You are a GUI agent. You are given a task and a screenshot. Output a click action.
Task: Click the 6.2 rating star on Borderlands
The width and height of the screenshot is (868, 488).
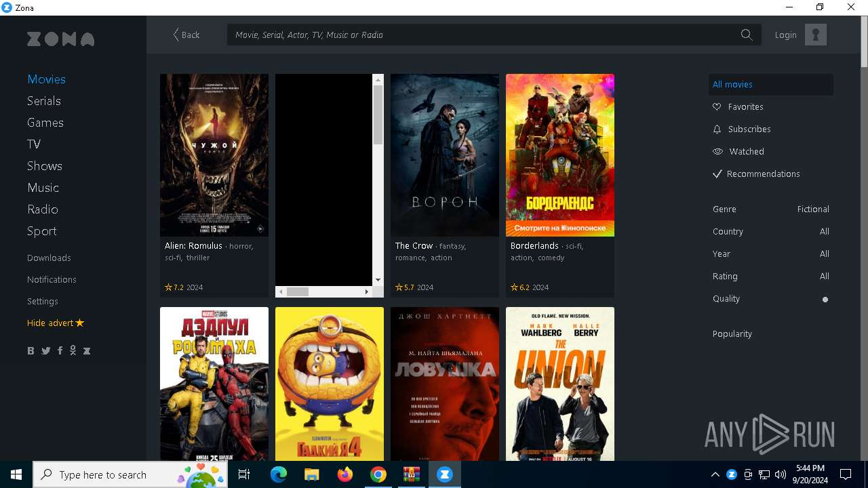click(515, 287)
